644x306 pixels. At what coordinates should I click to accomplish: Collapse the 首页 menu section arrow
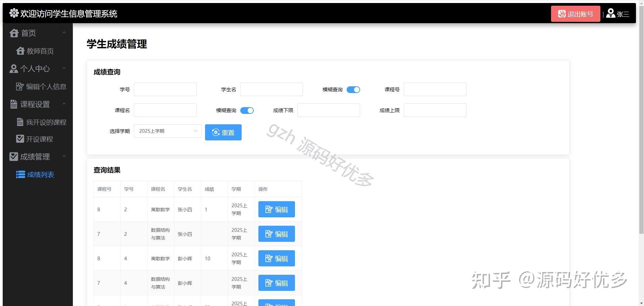pos(64,33)
